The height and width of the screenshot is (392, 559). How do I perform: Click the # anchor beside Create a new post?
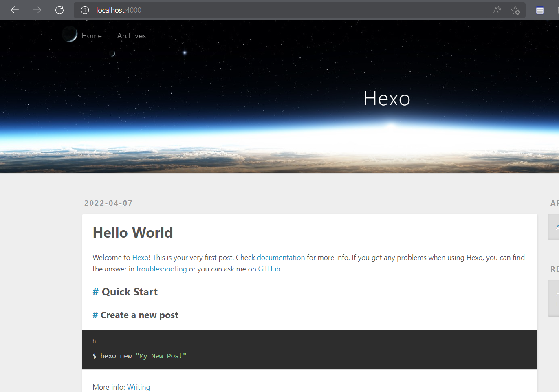(x=95, y=315)
